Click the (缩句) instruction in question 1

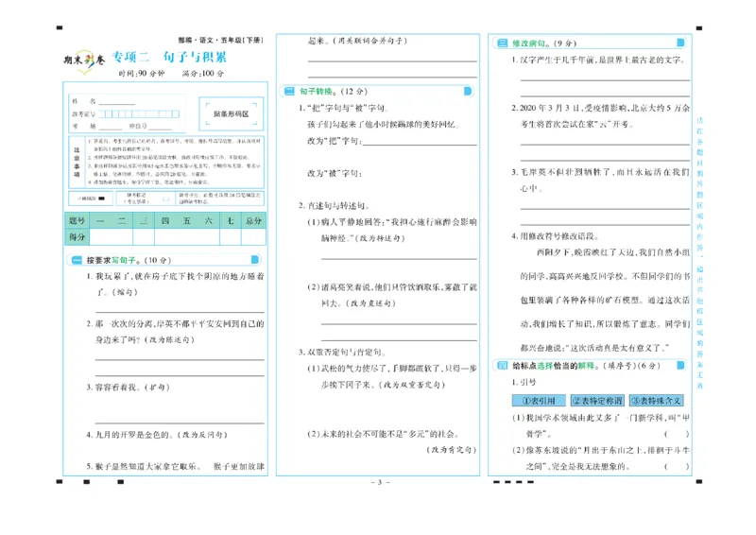[x=125, y=292]
